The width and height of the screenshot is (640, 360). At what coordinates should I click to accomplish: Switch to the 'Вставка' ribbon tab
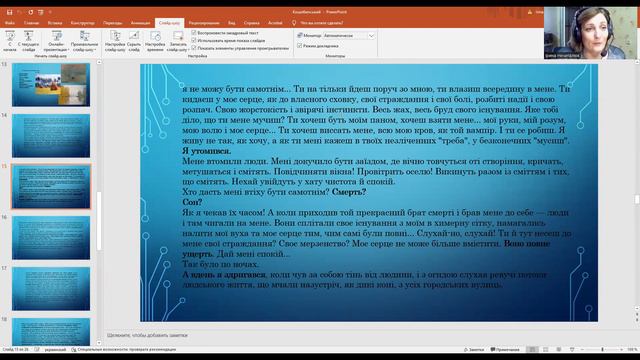(x=55, y=23)
